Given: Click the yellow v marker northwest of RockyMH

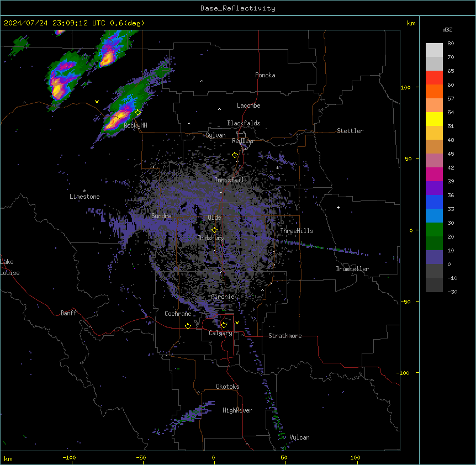Looking at the screenshot, I should tap(97, 102).
